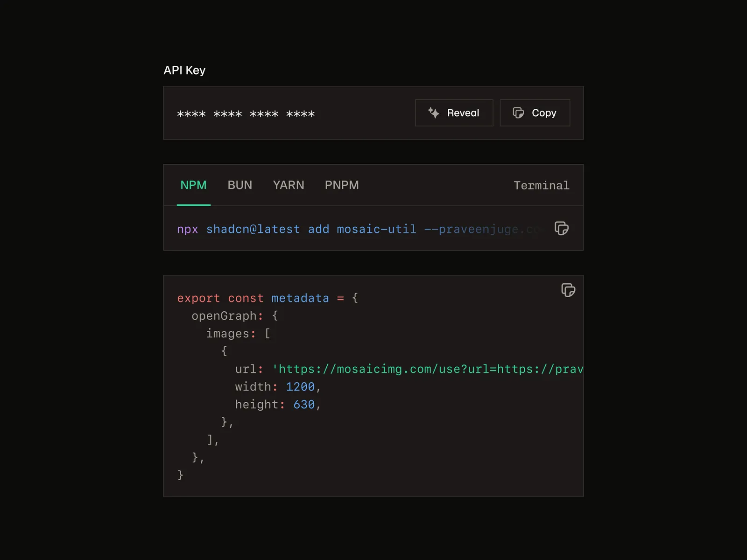This screenshot has height=560, width=747.
Task: Copy the npx terminal command via icon
Action: tap(561, 229)
